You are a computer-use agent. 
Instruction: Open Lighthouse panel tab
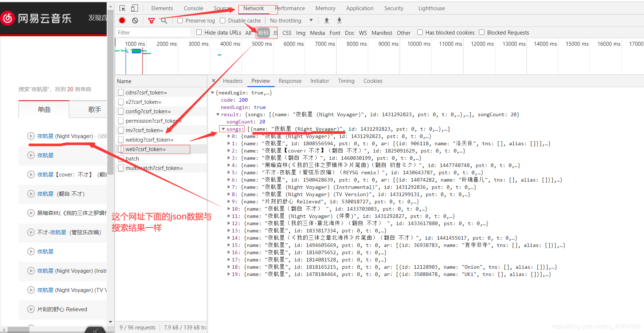point(431,8)
